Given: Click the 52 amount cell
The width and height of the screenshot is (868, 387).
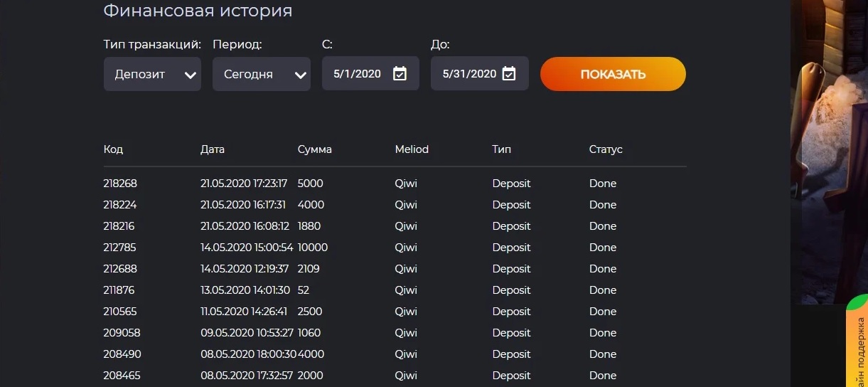Looking at the screenshot, I should [x=304, y=290].
